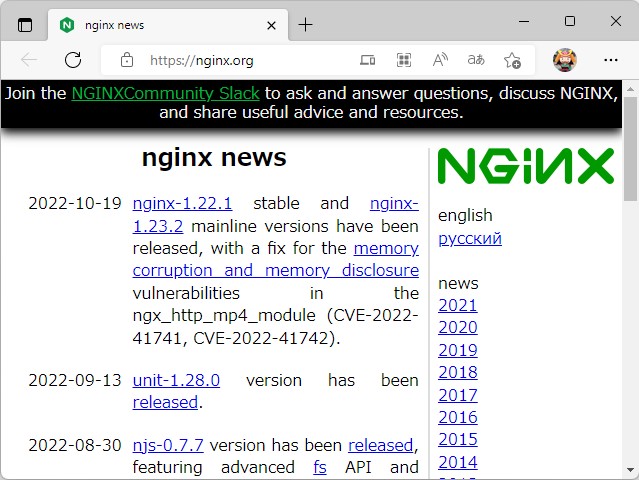
Task: Open the fs API link
Action: (x=320, y=467)
